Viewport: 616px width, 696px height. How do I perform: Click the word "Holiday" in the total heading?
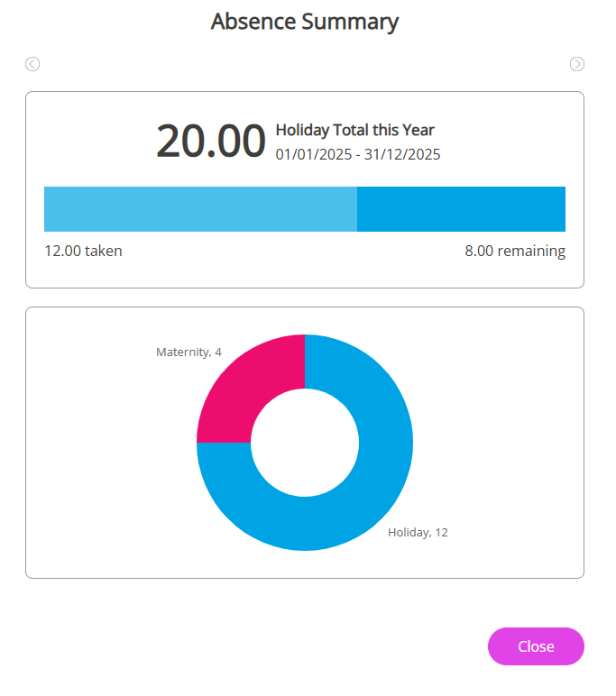(x=301, y=130)
